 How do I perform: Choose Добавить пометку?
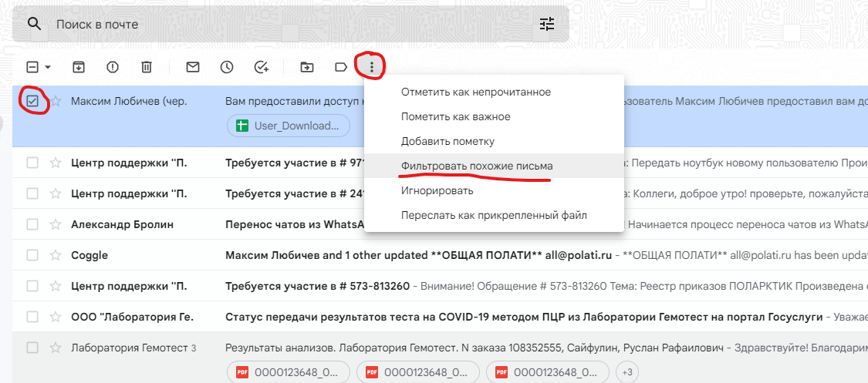click(494, 142)
